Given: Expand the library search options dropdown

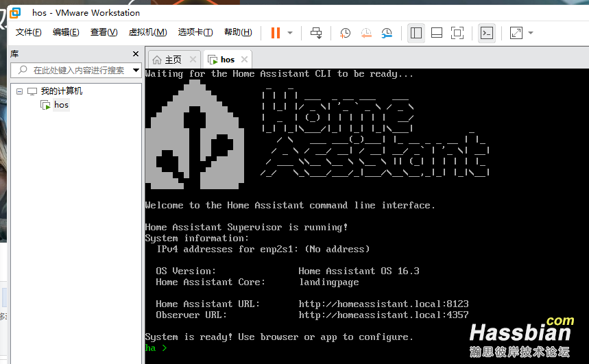Looking at the screenshot, I should point(136,70).
